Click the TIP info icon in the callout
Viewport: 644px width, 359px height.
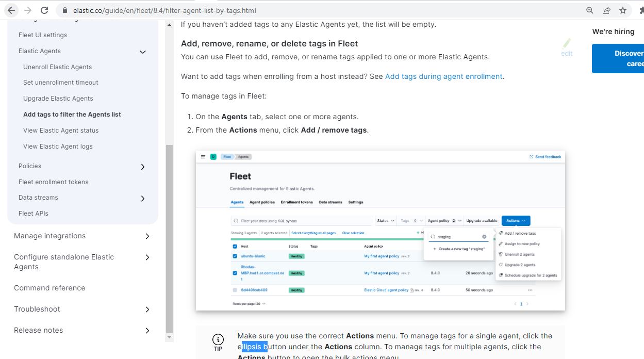point(217,339)
